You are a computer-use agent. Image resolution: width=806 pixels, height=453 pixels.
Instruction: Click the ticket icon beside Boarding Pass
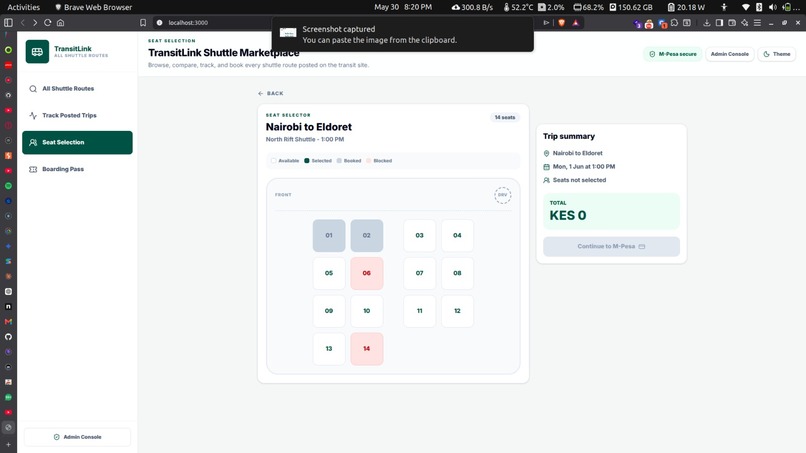click(x=33, y=169)
